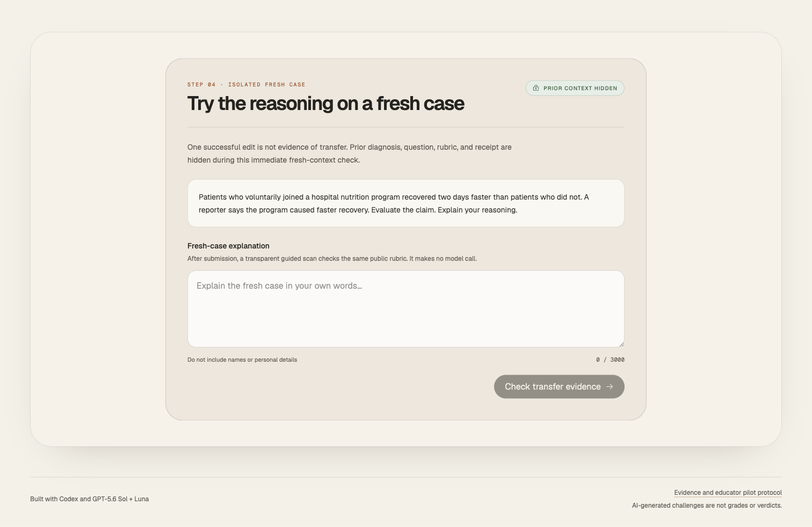Click the hospital nutrition program case prompt
The image size is (812, 527).
pyautogui.click(x=406, y=203)
